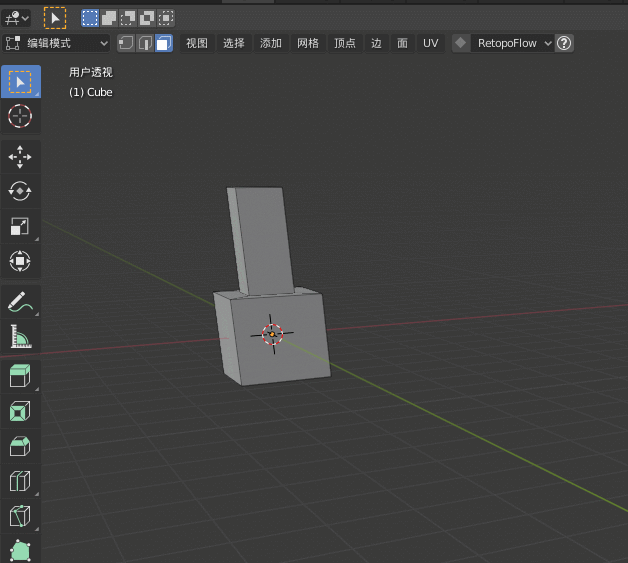Screen dimensions: 628x563
Task: Set selection mode to Invert
Action: (147, 18)
